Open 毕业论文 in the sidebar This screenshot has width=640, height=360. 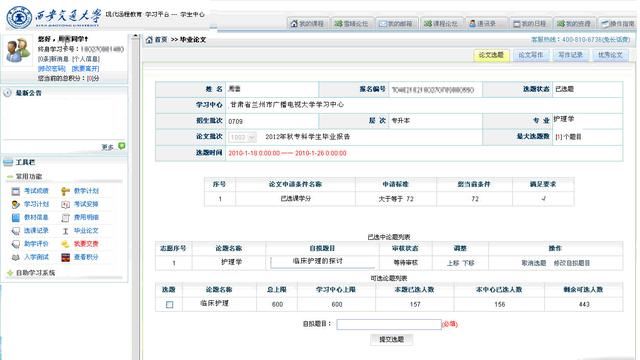[x=86, y=231]
